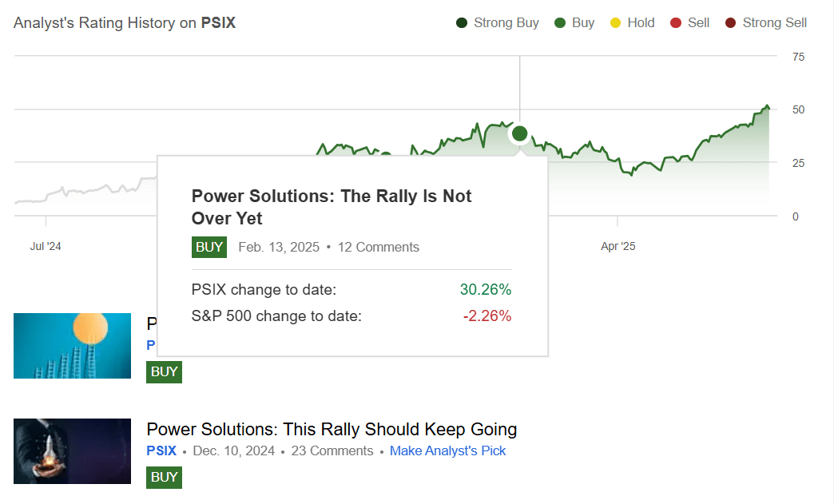Click the "23 Comments" link
Image resolution: width=834 pixels, height=504 pixels.
tap(332, 450)
